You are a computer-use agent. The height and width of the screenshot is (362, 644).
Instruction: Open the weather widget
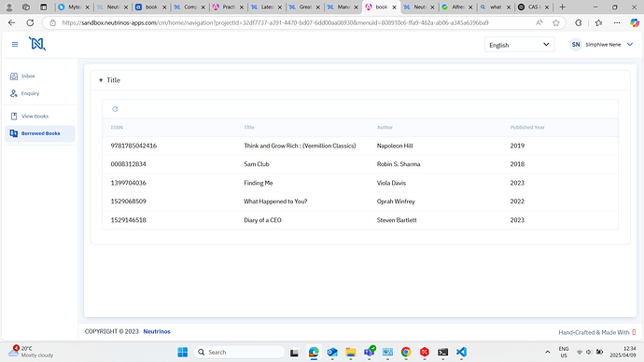point(31,352)
